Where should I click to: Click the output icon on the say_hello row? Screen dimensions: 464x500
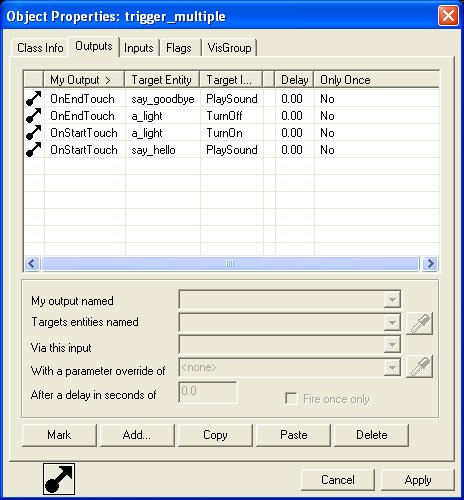pos(33,150)
